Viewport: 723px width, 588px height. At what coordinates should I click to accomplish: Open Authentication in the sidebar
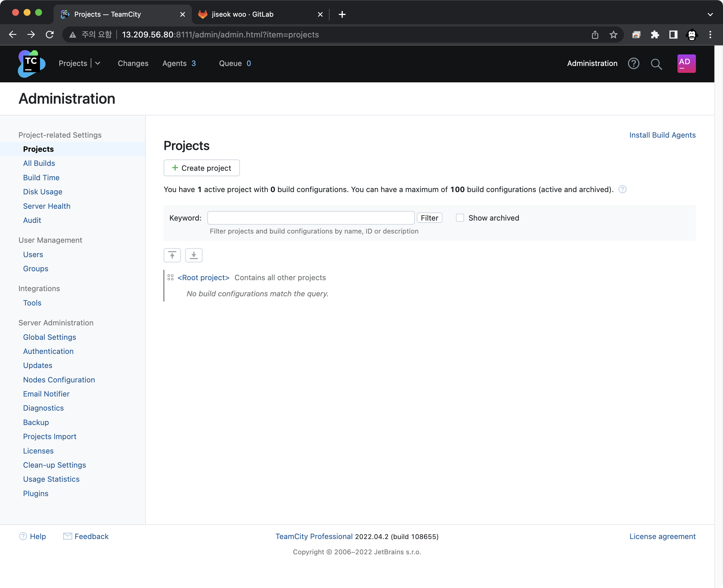pos(48,351)
